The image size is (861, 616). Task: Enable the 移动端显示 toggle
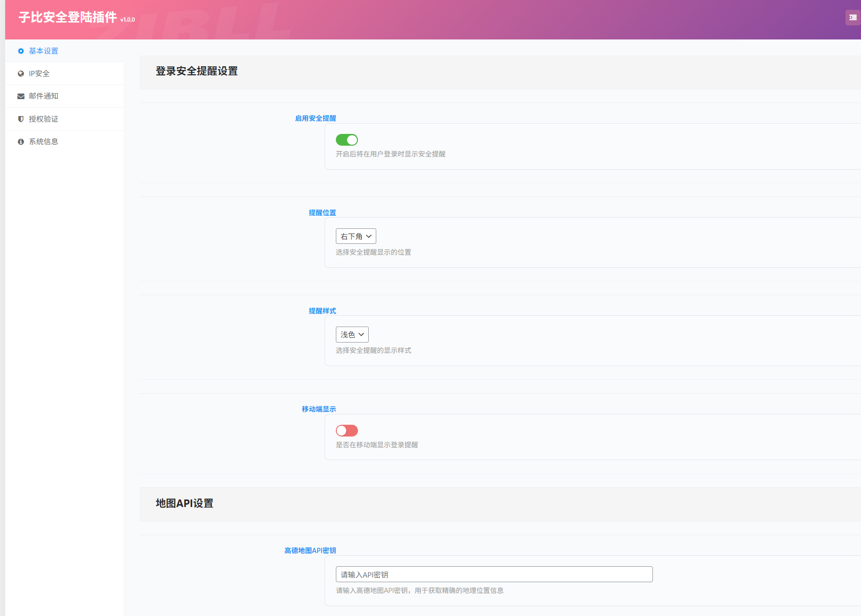[x=347, y=430]
